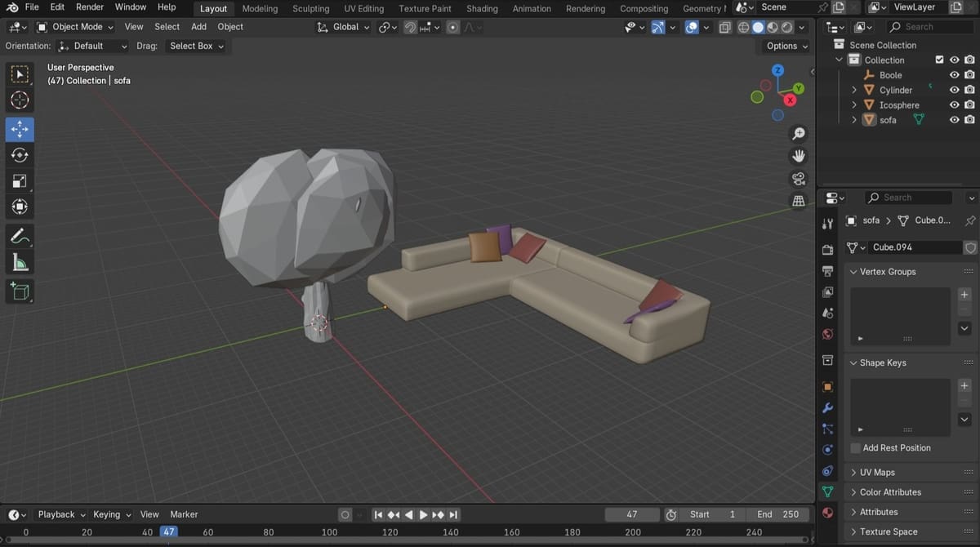Expand the Icosphere tree item
Image resolution: width=980 pixels, height=547 pixels.
point(854,105)
